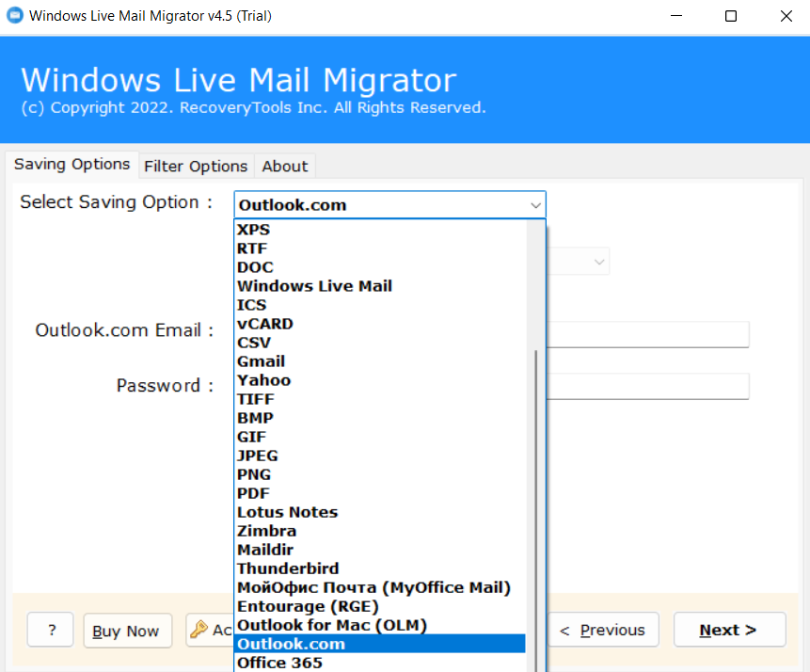Click the Activate button with key
Image resolution: width=810 pixels, height=672 pixels.
(210, 630)
